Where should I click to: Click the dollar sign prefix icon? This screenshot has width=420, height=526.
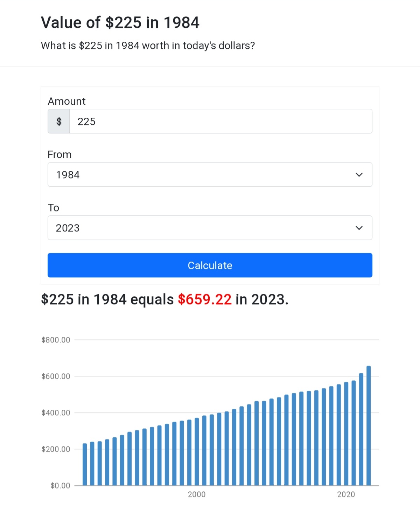(59, 122)
